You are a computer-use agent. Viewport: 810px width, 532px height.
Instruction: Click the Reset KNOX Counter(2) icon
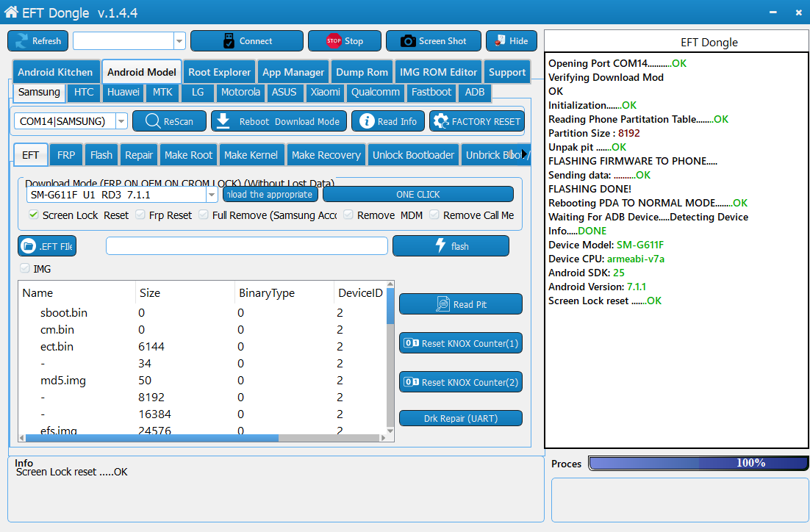pos(412,381)
